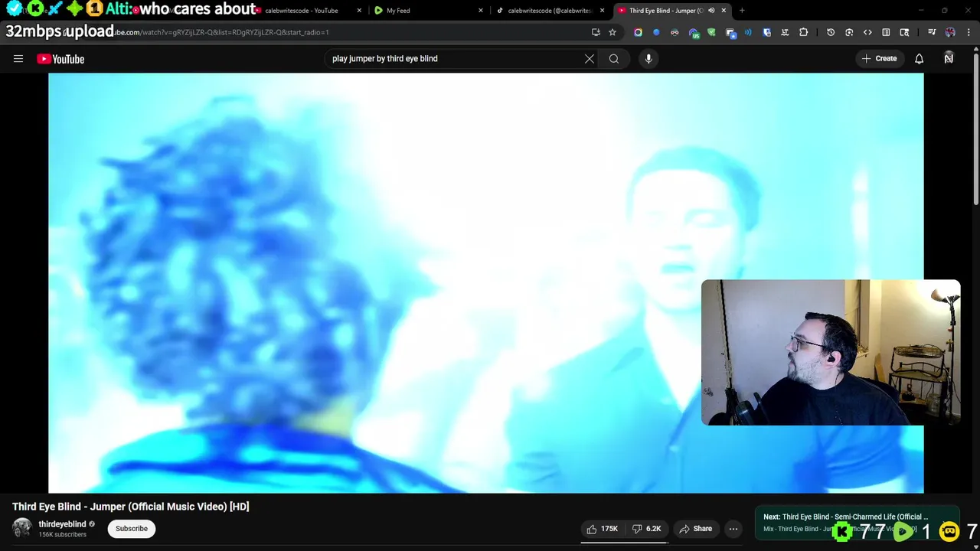Mute the Third Eye Blind tab audio
980x551 pixels.
[x=711, y=11]
